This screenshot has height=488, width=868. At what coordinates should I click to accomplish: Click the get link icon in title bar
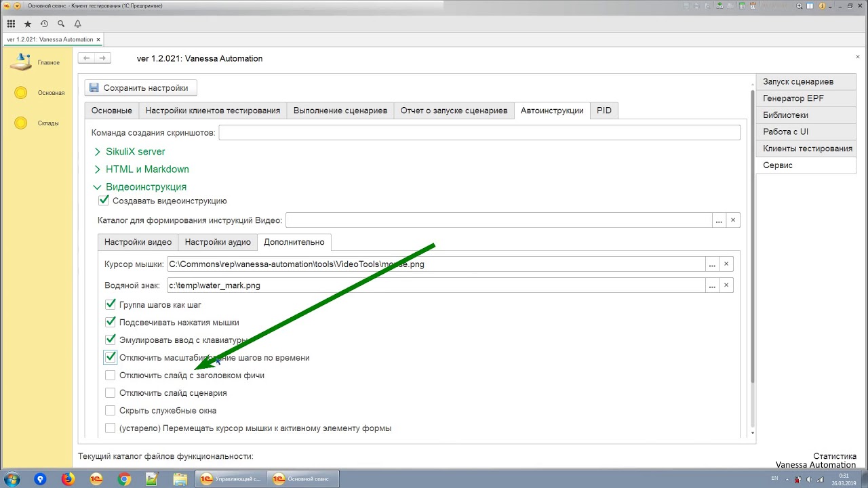pos(719,5)
